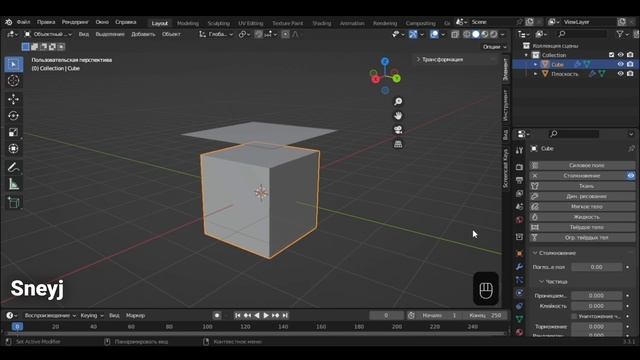
Task: Open the Опции dropdown
Action: [494, 47]
